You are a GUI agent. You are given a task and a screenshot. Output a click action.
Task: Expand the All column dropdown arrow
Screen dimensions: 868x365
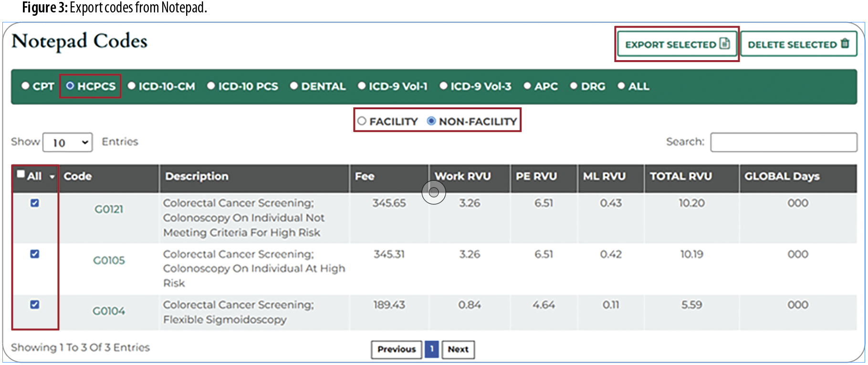pos(52,177)
